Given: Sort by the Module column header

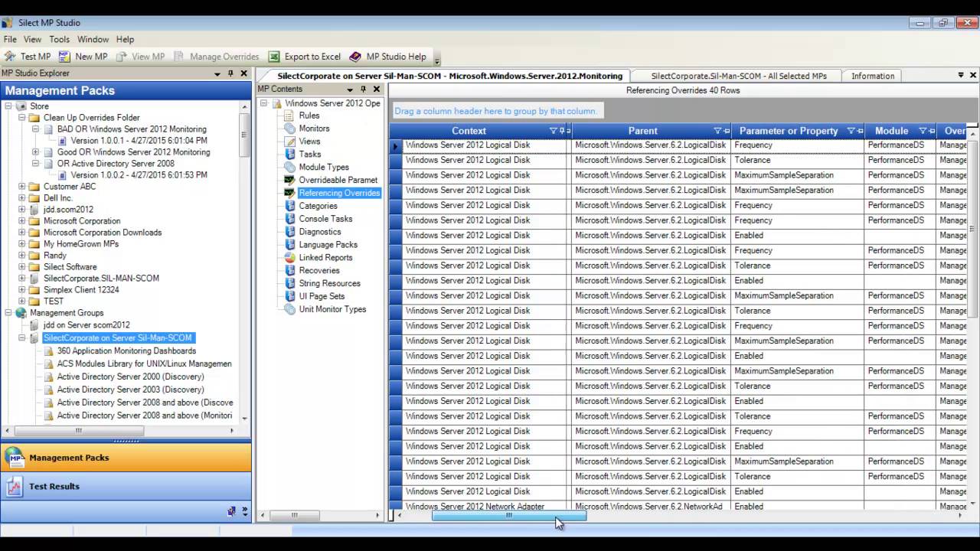Looking at the screenshot, I should (891, 131).
